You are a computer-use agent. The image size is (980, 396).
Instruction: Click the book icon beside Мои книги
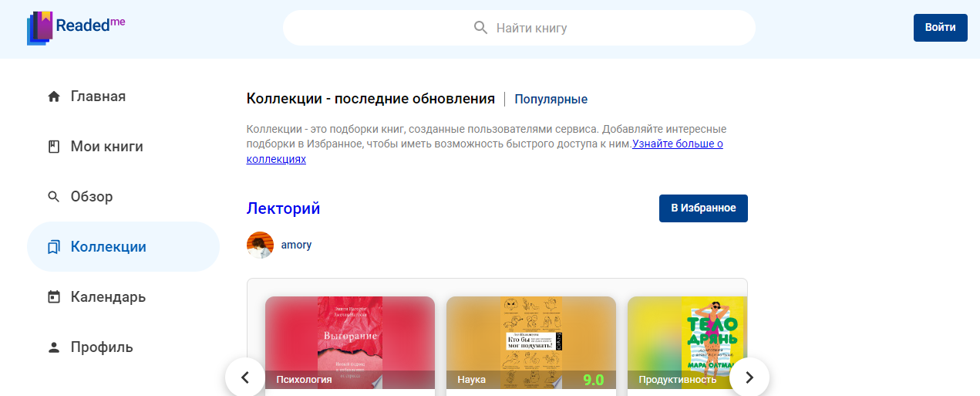54,147
